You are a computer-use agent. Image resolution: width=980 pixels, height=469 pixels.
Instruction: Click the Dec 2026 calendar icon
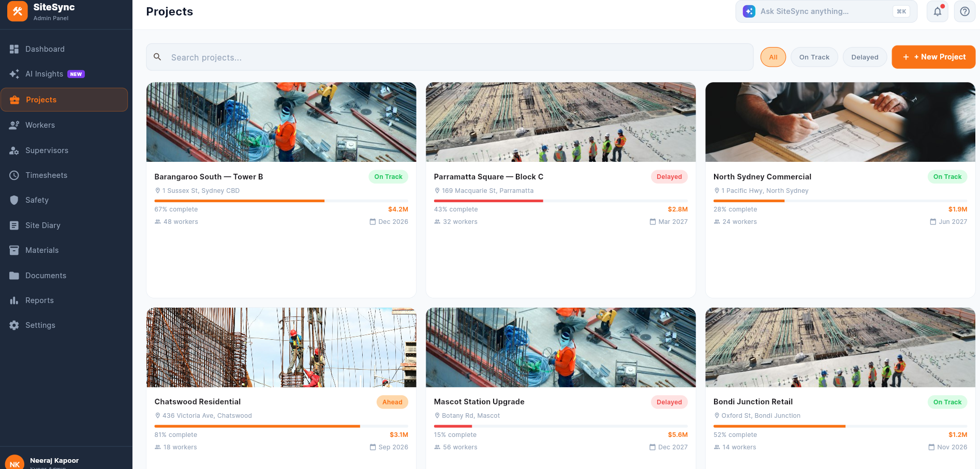pos(373,222)
